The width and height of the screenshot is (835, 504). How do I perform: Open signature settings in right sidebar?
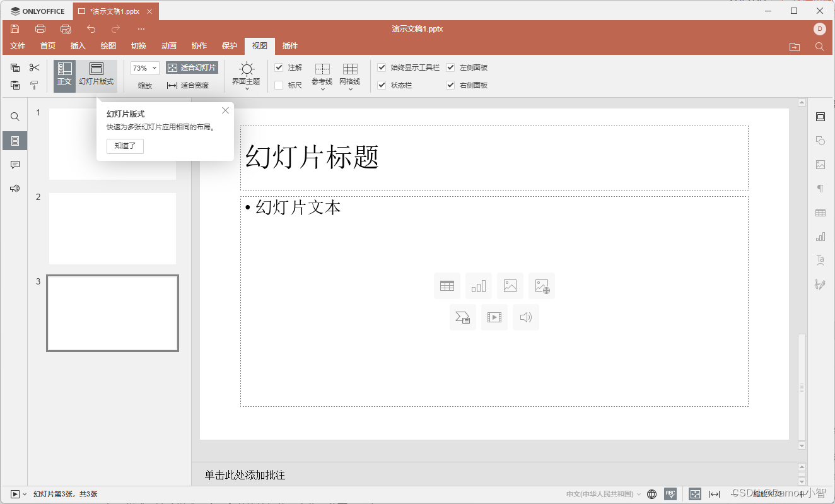(820, 284)
